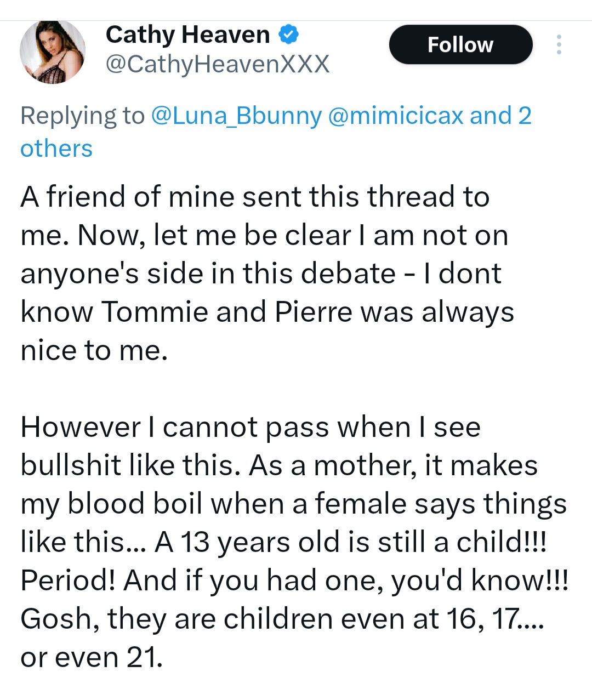Click the line starting "anyone's side in this debate"
Viewport: 592px width, 700px height.
pyautogui.click(x=260, y=274)
